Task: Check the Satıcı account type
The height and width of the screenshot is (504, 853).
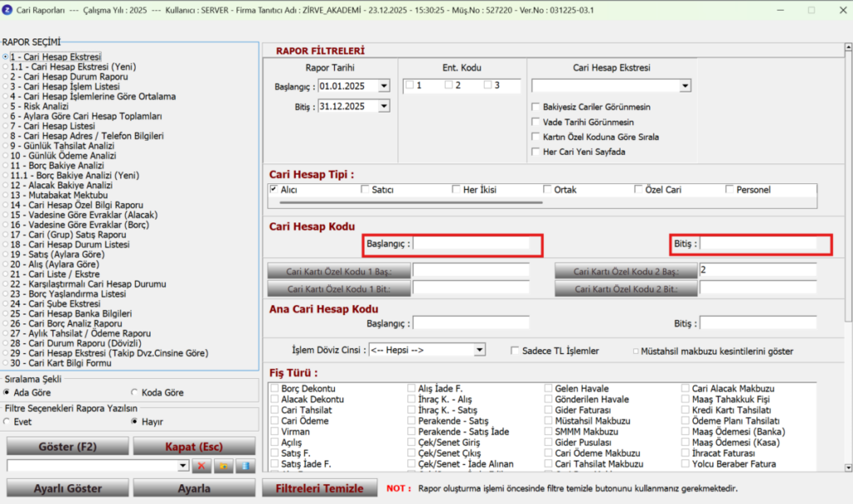Action: tap(365, 189)
